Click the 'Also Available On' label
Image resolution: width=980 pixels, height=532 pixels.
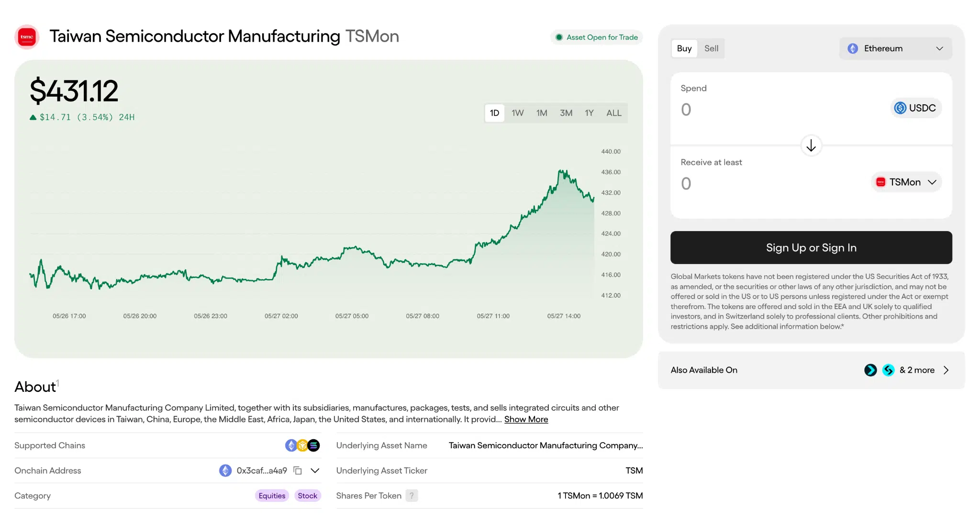704,370
